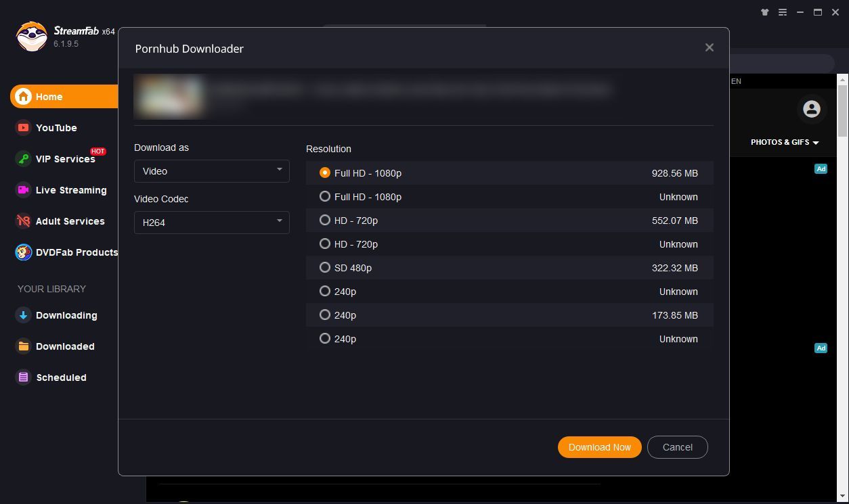Select first 240p option with Unknown size
Image resolution: width=849 pixels, height=504 pixels.
point(509,292)
